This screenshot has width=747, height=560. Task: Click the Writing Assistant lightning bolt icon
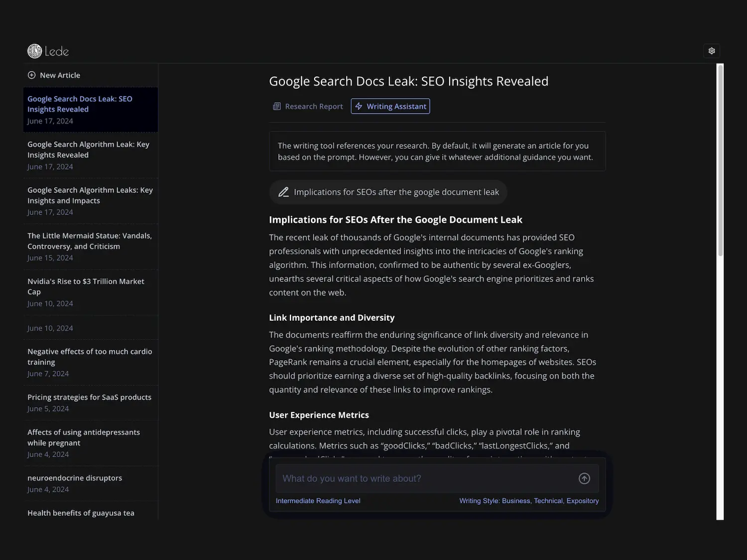point(359,106)
